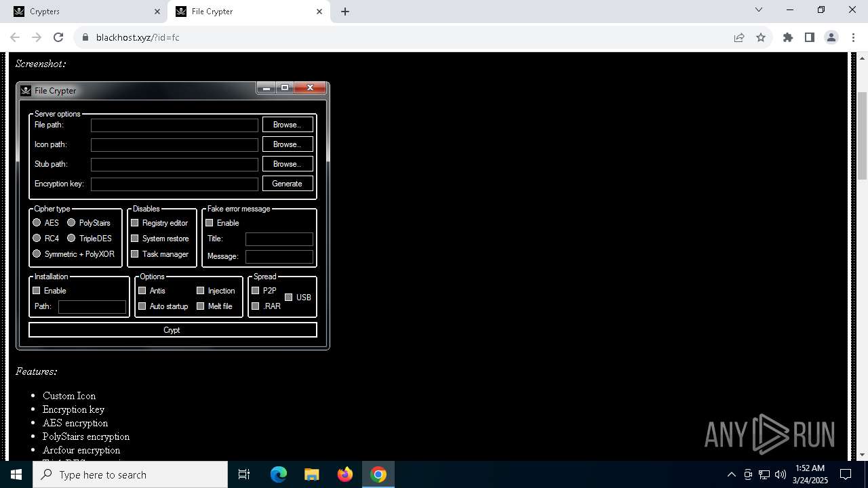Enable the Fake error message checkbox
Image resolution: width=868 pixels, height=488 pixels.
[210, 222]
